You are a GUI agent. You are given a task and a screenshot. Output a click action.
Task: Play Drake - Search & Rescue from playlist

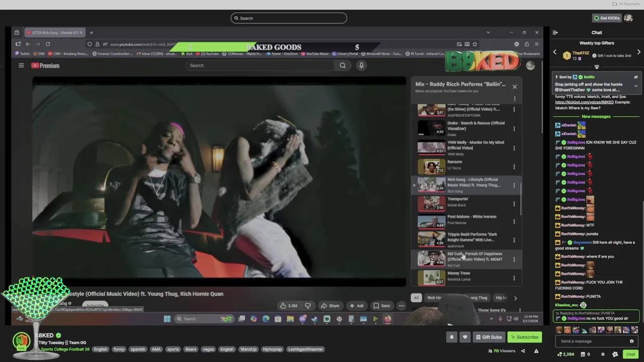point(465,128)
